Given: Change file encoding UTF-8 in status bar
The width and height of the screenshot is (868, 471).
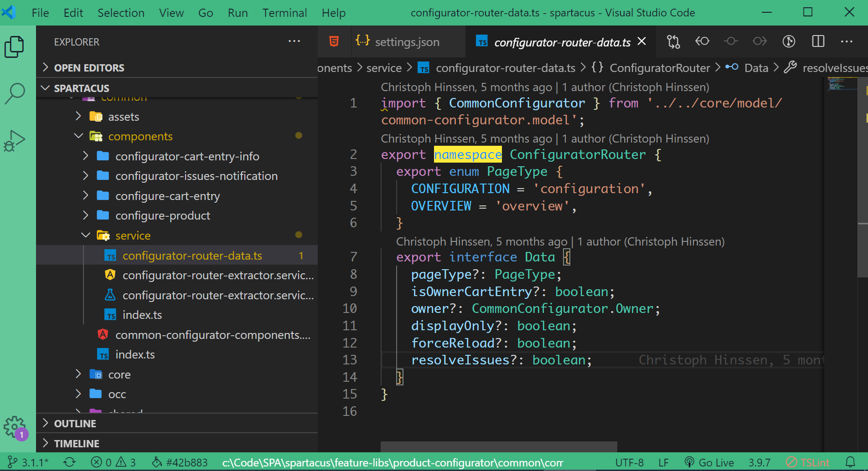Looking at the screenshot, I should click(x=629, y=462).
